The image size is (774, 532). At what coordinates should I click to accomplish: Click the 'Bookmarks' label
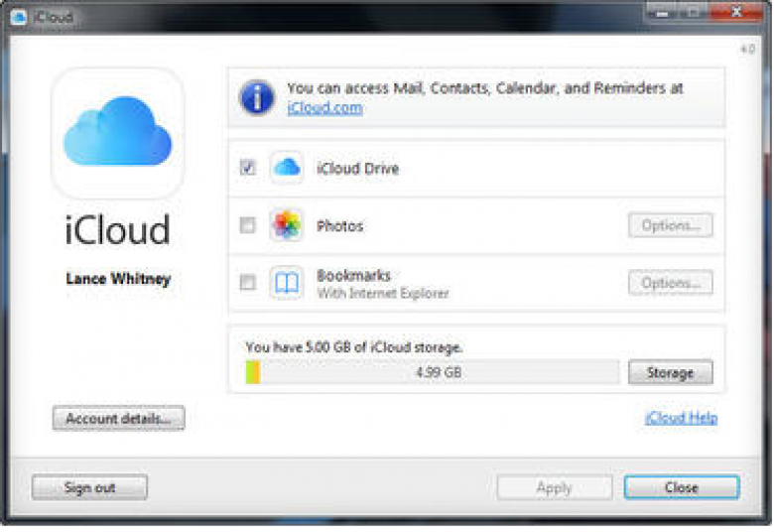[x=353, y=275]
